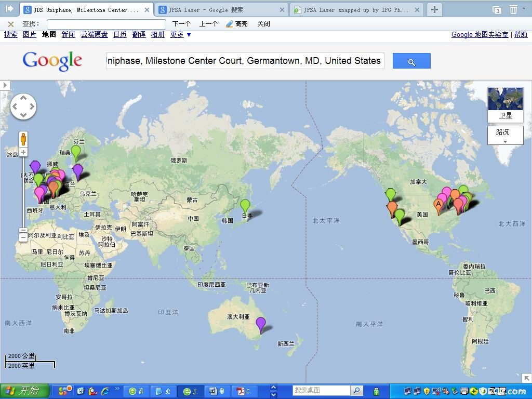Viewport: 532px width, 399px height.
Task: Click the orange marker labeled A
Action: click(x=438, y=206)
